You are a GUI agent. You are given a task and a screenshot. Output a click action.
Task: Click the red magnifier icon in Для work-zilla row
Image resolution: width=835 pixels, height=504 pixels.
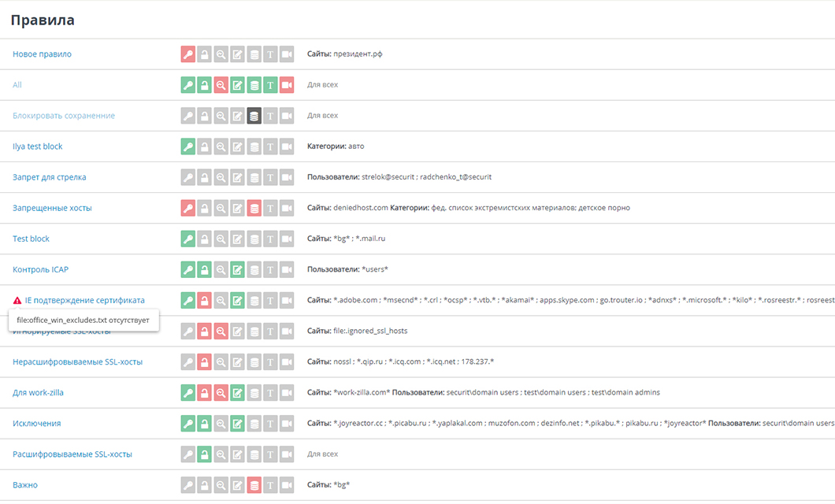221,393
